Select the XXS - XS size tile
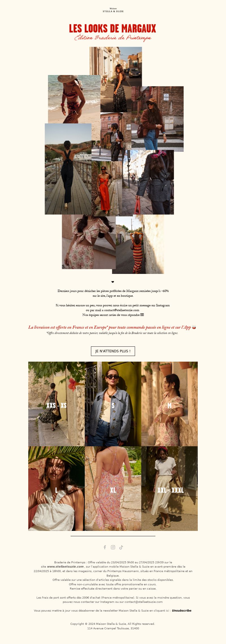Viewport: 226px width, 644px height. tap(56, 404)
